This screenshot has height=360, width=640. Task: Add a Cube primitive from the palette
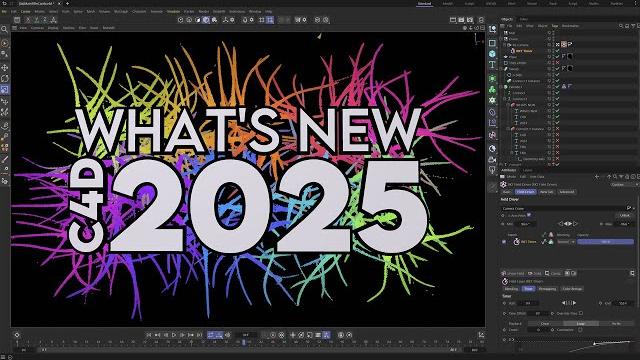click(492, 54)
